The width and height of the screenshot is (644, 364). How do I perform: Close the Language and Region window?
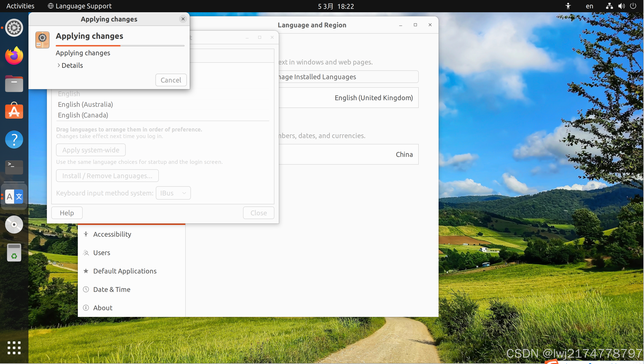(x=430, y=25)
